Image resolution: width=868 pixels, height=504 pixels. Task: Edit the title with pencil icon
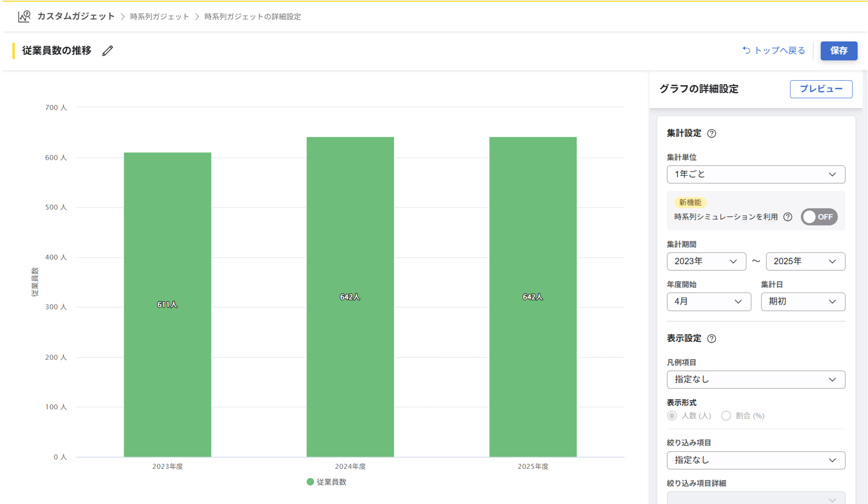(x=108, y=51)
